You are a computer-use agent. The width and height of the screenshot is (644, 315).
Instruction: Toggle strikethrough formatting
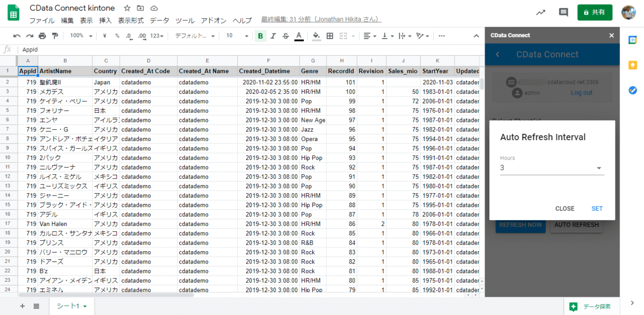pos(286,36)
